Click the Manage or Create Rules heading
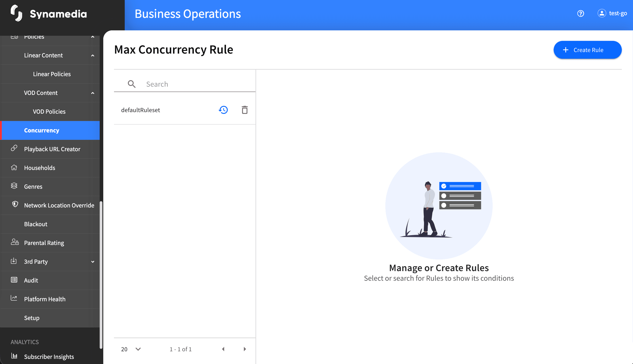This screenshot has height=364, width=633. [x=439, y=268]
